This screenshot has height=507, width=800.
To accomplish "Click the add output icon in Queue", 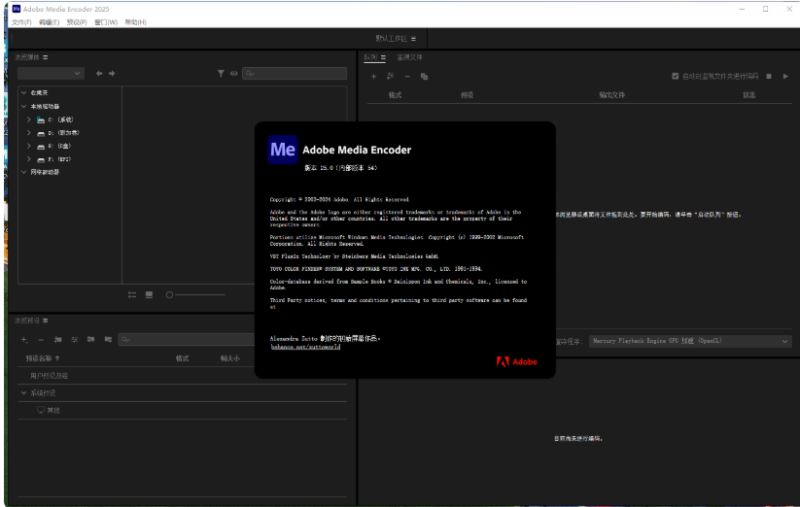I will click(390, 77).
